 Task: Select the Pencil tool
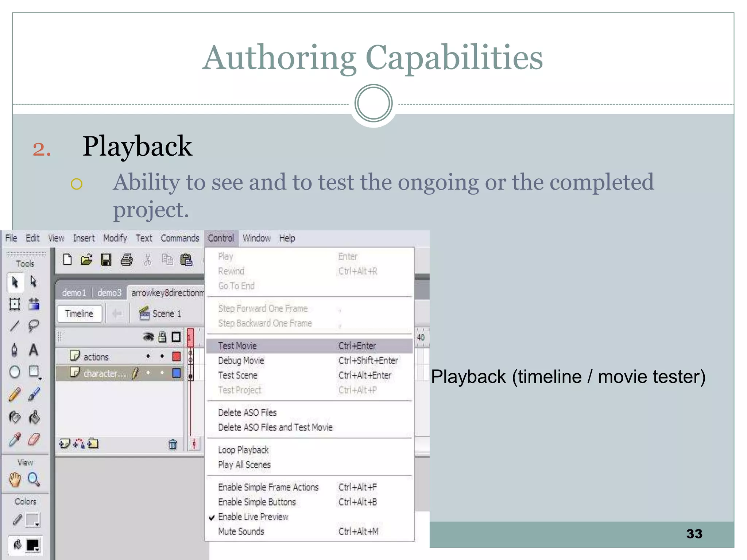click(x=15, y=394)
